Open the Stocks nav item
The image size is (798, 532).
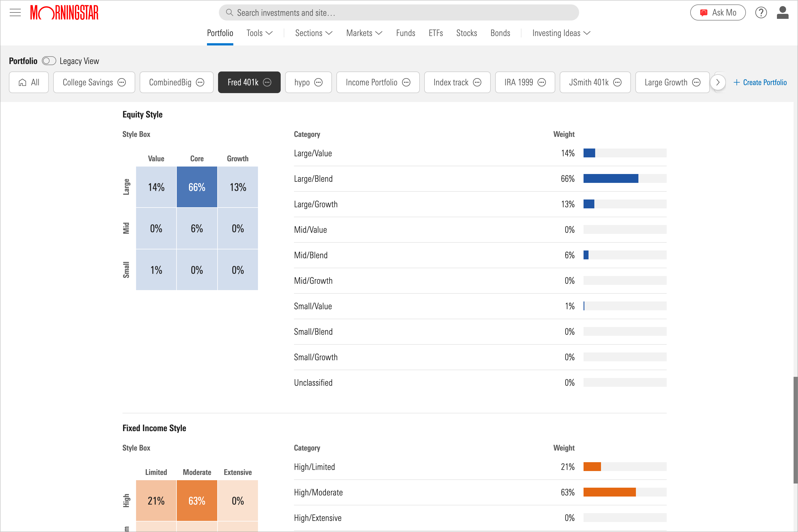click(x=467, y=33)
